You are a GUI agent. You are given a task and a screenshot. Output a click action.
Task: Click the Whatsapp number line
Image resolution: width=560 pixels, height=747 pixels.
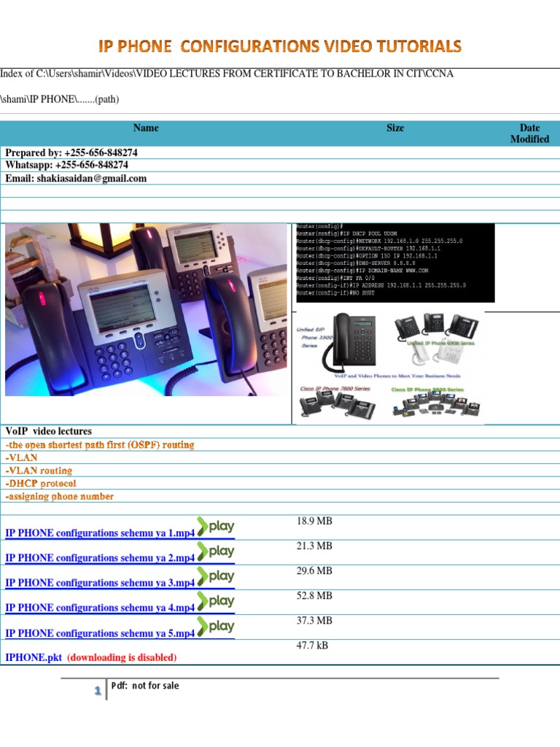click(x=66, y=165)
